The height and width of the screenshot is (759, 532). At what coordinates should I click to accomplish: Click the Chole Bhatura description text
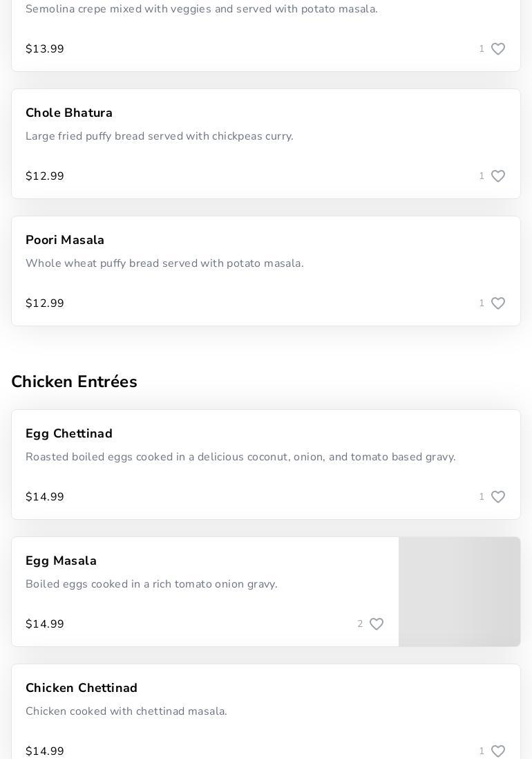click(160, 136)
